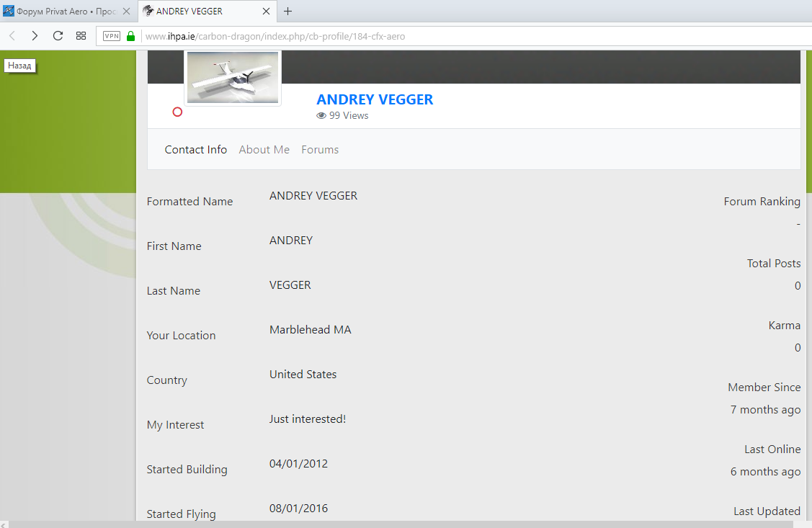Click the red offline status circle
The height and width of the screenshot is (528, 812).
coord(177,112)
